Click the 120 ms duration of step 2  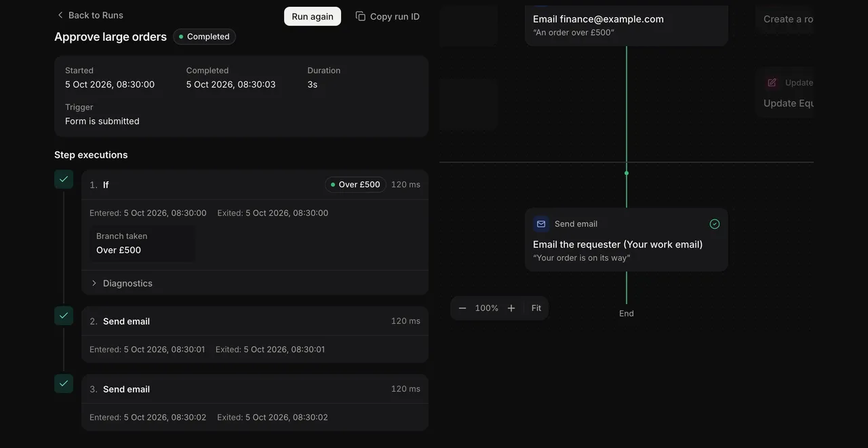point(406,321)
